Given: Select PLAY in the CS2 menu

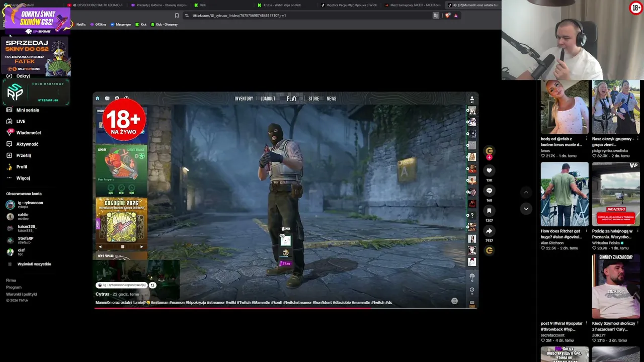Looking at the screenshot, I should (x=292, y=99).
